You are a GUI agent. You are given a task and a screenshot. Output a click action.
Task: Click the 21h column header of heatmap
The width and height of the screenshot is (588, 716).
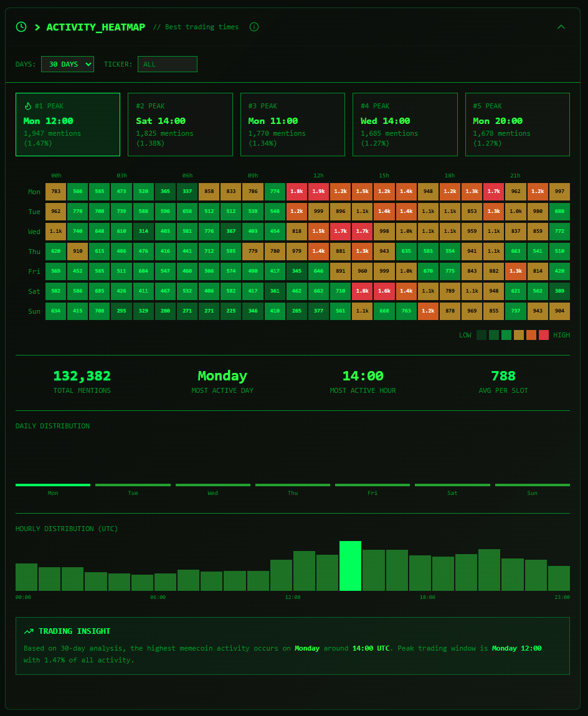point(515,176)
